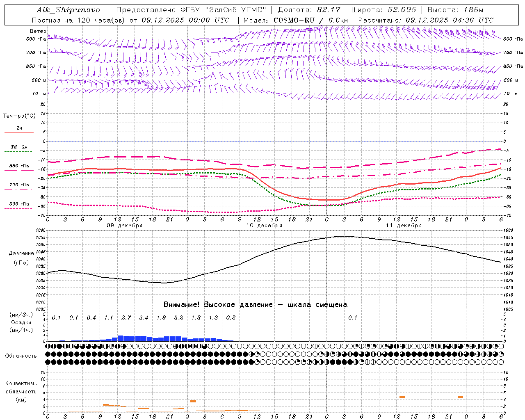This screenshot has height=420, width=525.
Task: Click the station name Alk_Shipunovo in header
Action: (x=68, y=10)
